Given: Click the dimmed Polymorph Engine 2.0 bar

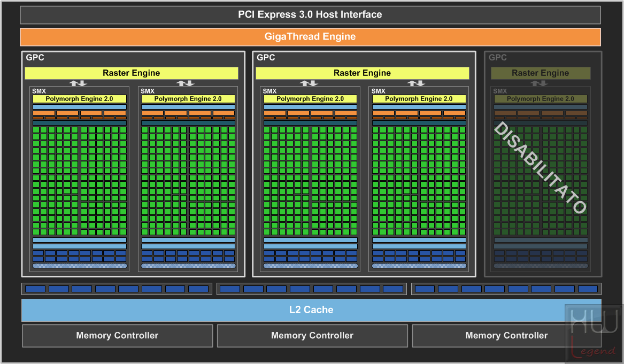Looking at the screenshot, I should pyautogui.click(x=541, y=99).
